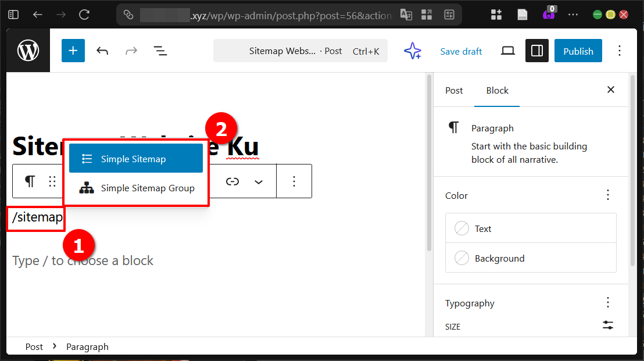Open the link insertion icon in block toolbar
Screen dimensions: 644x361
pos(232,181)
